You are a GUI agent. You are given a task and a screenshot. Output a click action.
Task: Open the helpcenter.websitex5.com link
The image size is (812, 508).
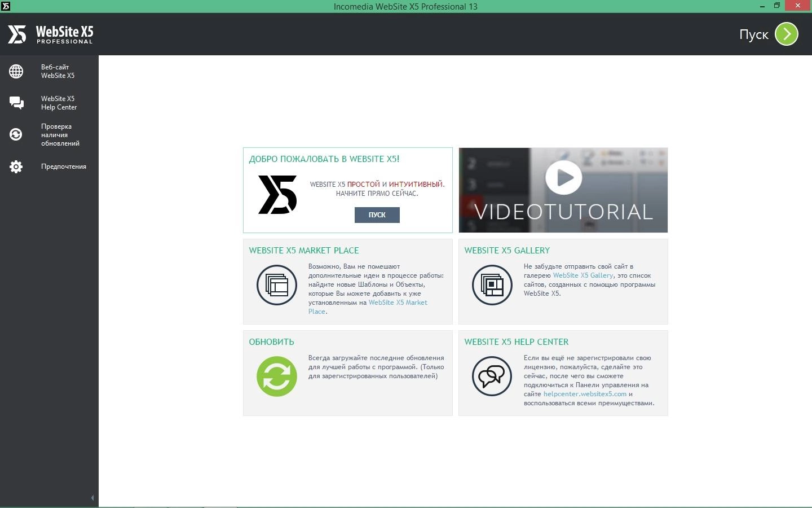click(585, 394)
